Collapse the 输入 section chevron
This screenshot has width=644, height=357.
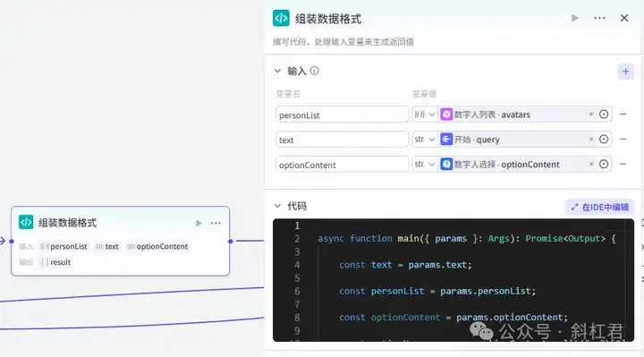point(277,71)
